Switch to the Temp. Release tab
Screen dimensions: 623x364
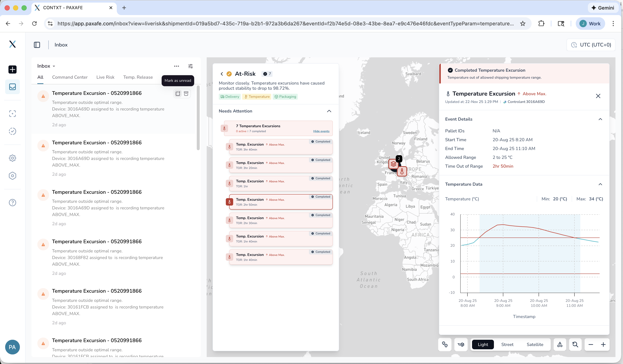(x=138, y=77)
